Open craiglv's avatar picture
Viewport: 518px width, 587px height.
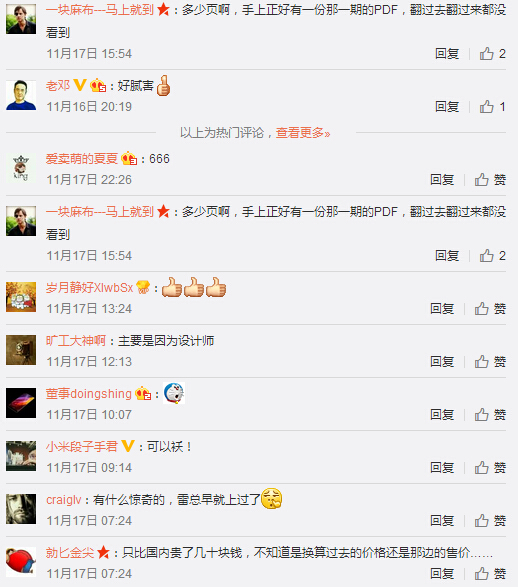click(21, 509)
